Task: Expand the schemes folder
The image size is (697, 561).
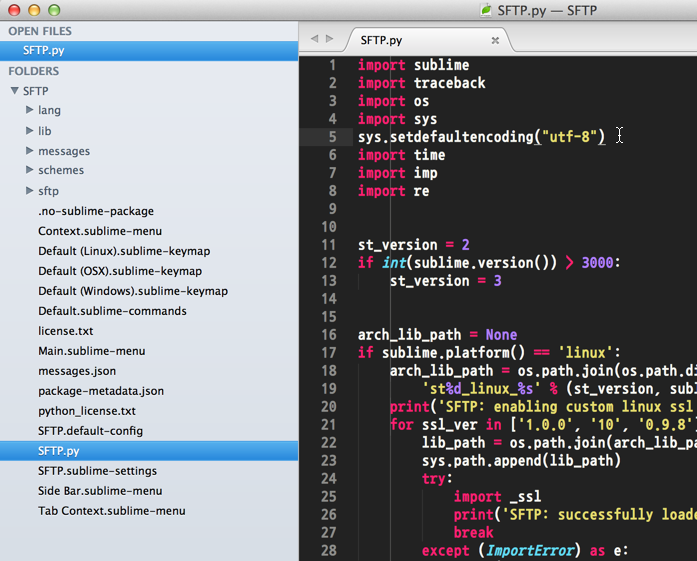Action: pyautogui.click(x=29, y=170)
